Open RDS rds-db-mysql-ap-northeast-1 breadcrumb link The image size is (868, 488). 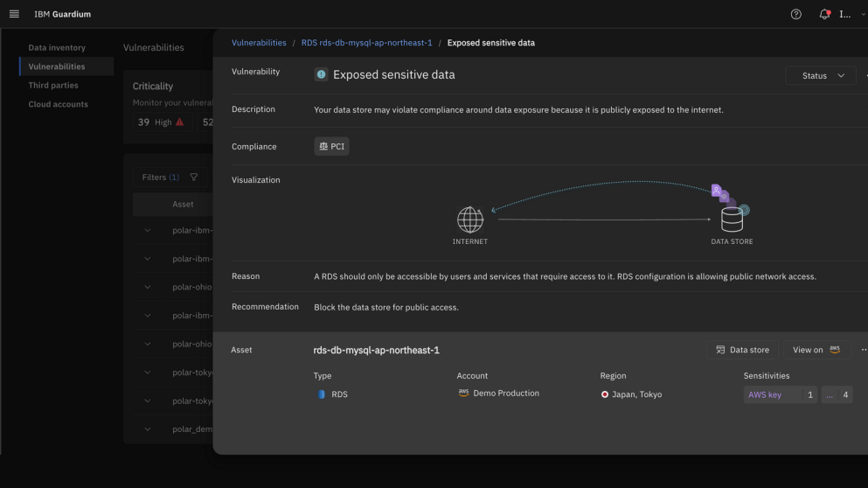point(366,43)
